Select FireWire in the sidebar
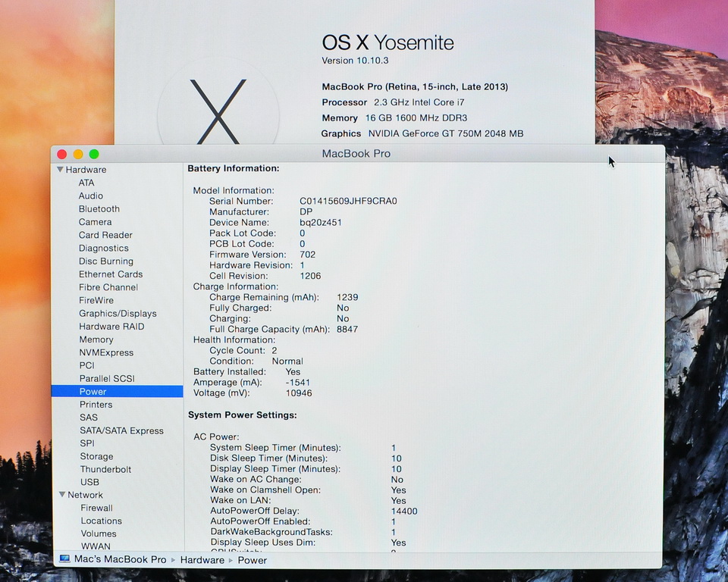728x582 pixels. point(96,300)
